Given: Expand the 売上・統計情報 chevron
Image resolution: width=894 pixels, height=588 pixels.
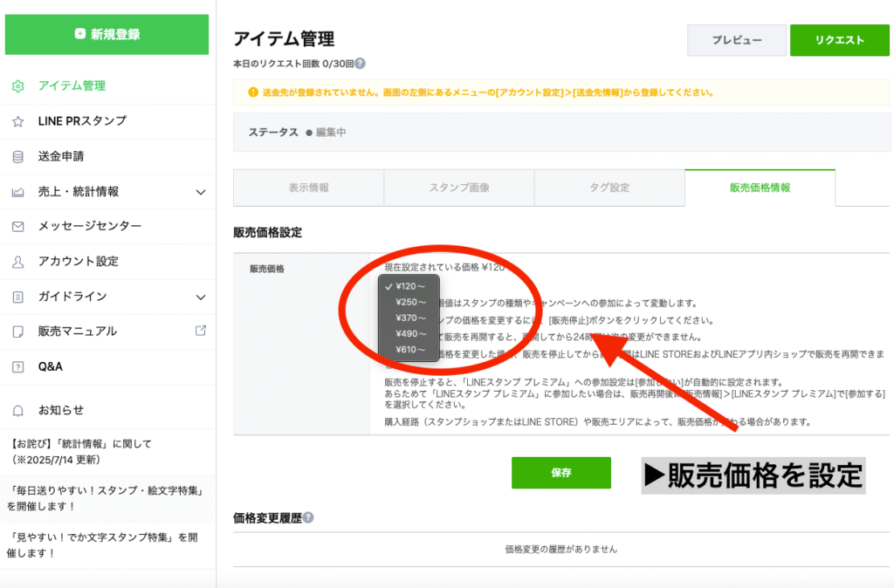Looking at the screenshot, I should (x=201, y=192).
